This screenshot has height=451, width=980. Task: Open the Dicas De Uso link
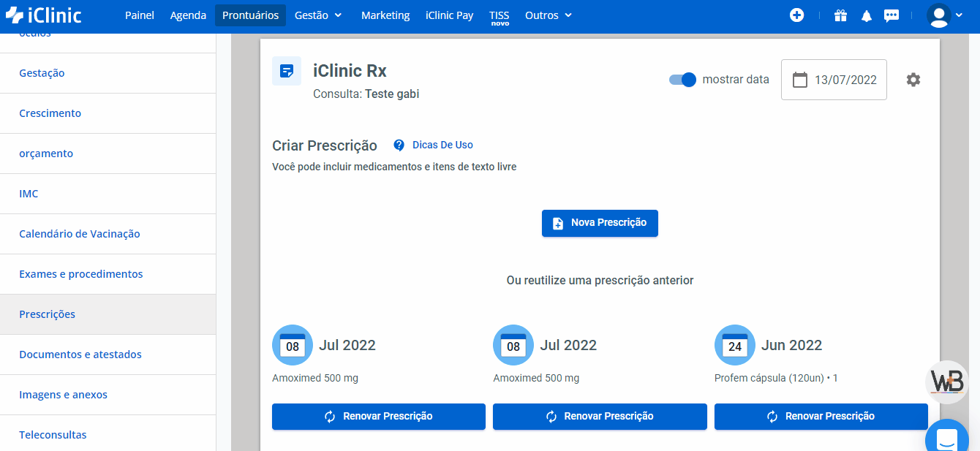tap(442, 145)
